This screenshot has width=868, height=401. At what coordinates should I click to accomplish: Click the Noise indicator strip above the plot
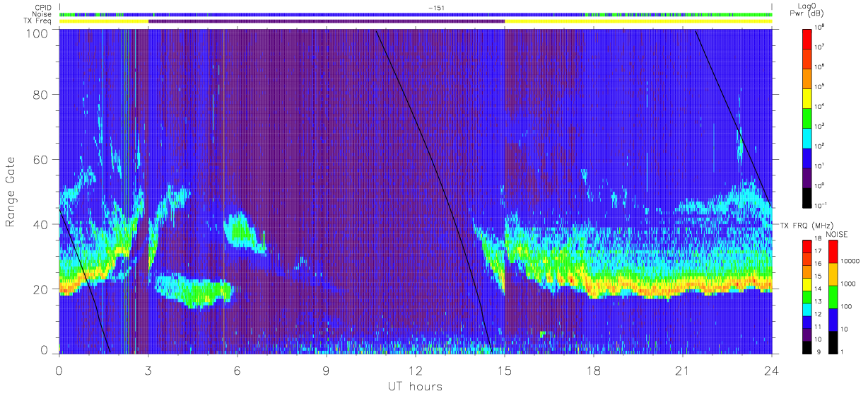click(x=416, y=14)
